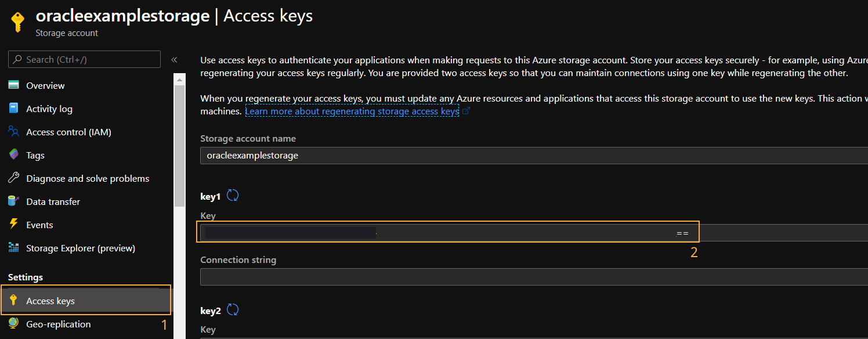Click the Access keys yellow key icon
868x339 pixels.
point(14,300)
